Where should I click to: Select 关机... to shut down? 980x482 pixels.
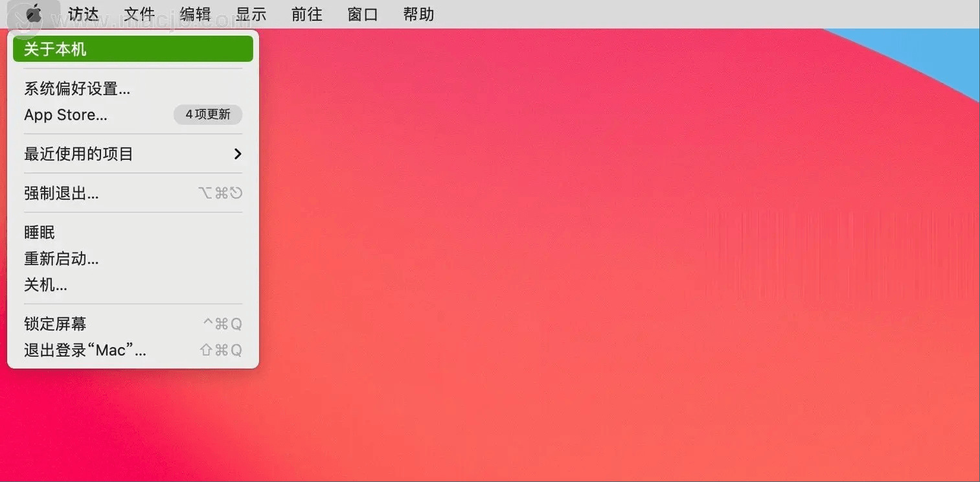click(x=45, y=285)
